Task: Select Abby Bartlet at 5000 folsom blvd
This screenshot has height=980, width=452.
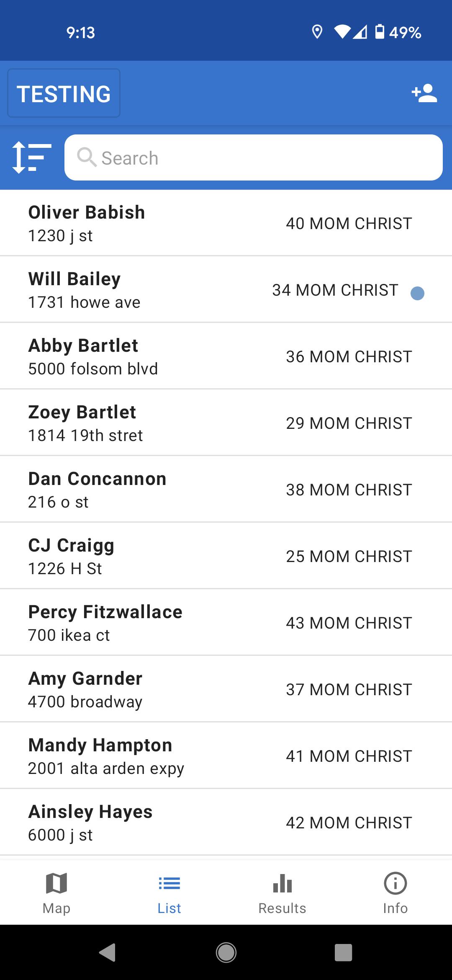Action: pyautogui.click(x=226, y=356)
